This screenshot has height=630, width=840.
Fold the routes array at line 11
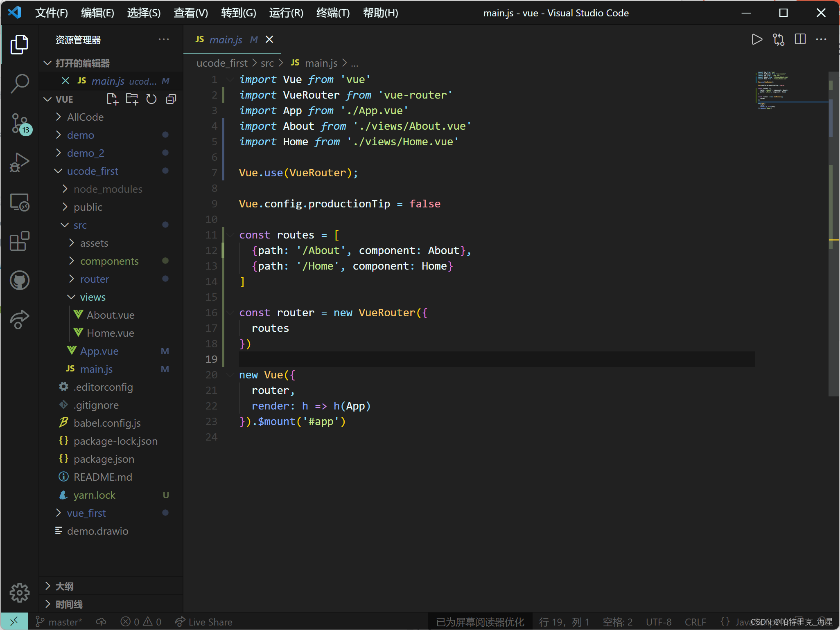230,235
